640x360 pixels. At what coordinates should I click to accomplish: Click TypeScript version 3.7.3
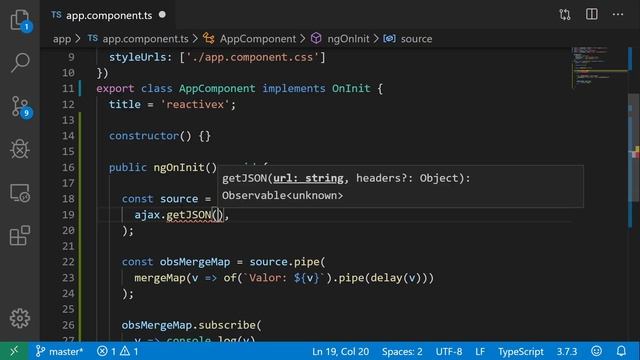(567, 351)
